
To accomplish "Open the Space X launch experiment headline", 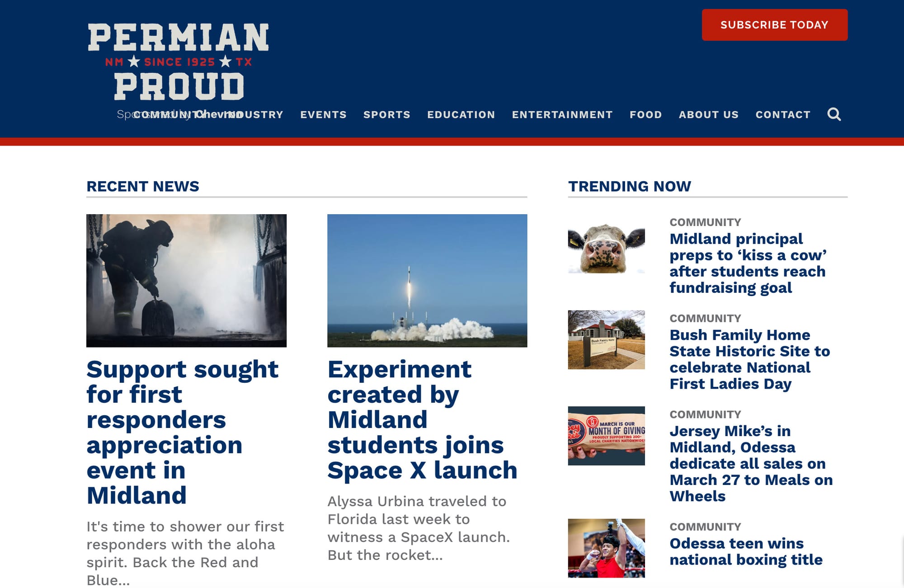I will pos(422,420).
